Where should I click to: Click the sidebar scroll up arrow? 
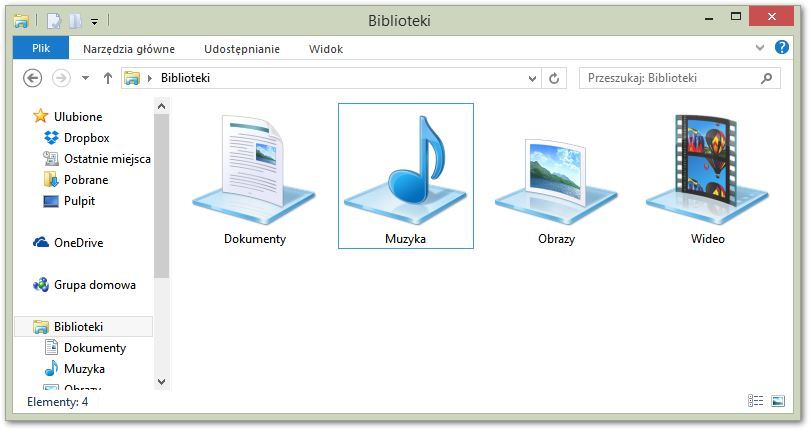[x=162, y=106]
